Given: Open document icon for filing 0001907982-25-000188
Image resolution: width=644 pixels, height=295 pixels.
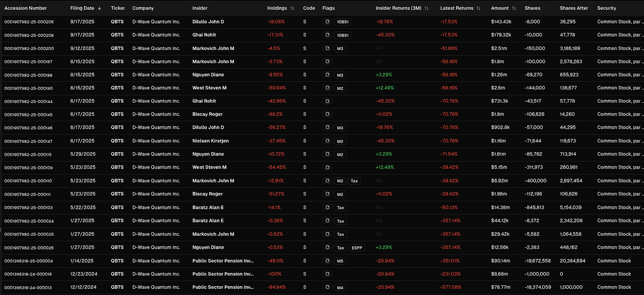Looking at the screenshot, I should click(327, 75).
